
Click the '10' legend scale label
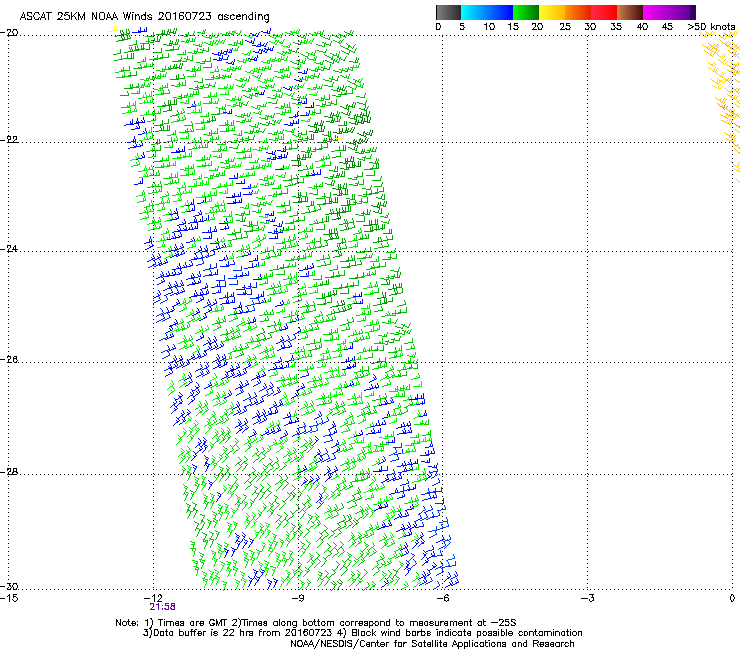tap(489, 27)
